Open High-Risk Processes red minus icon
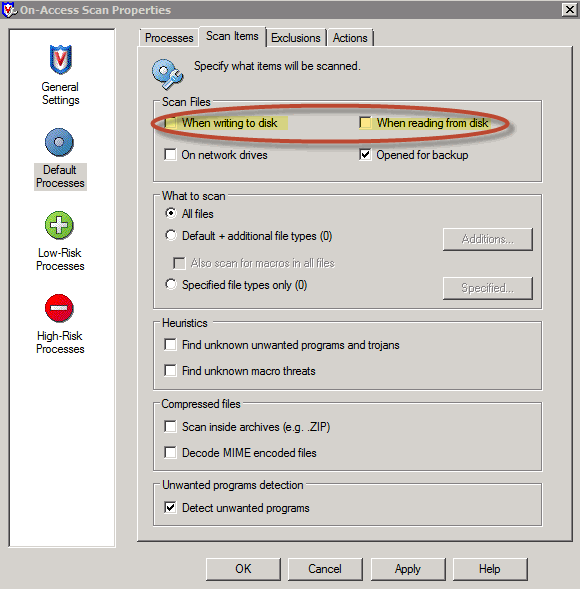The image size is (581, 589). [59, 308]
